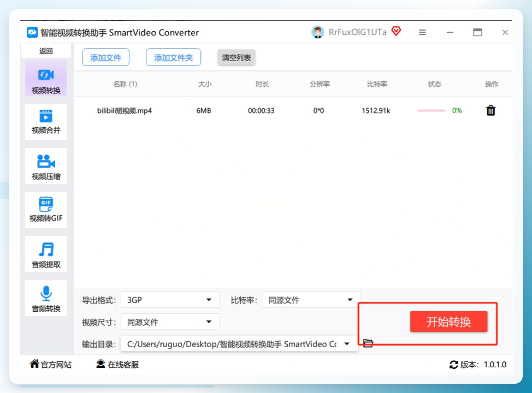Open the 视频合并 video merge tool
Screen dimensions: 532x393
click(x=46, y=122)
